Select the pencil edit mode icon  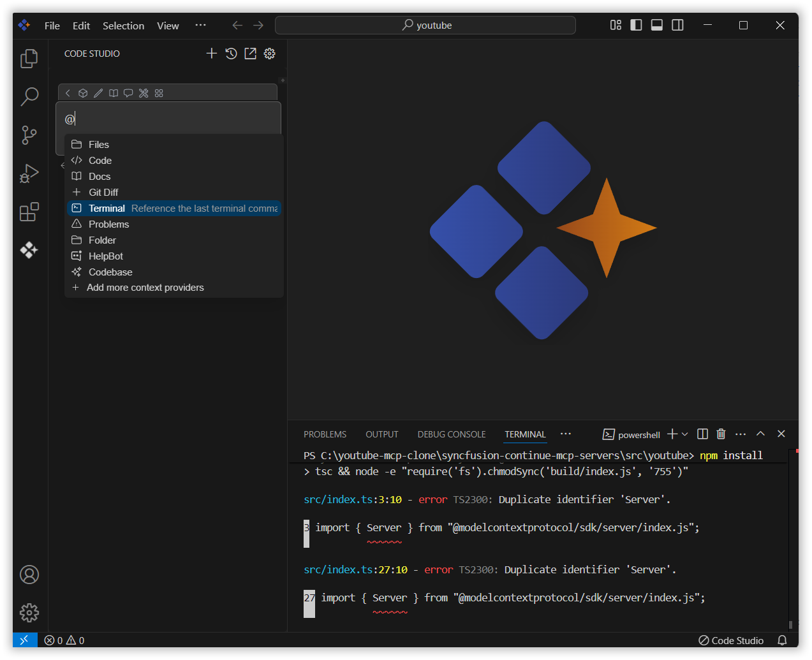(x=98, y=92)
